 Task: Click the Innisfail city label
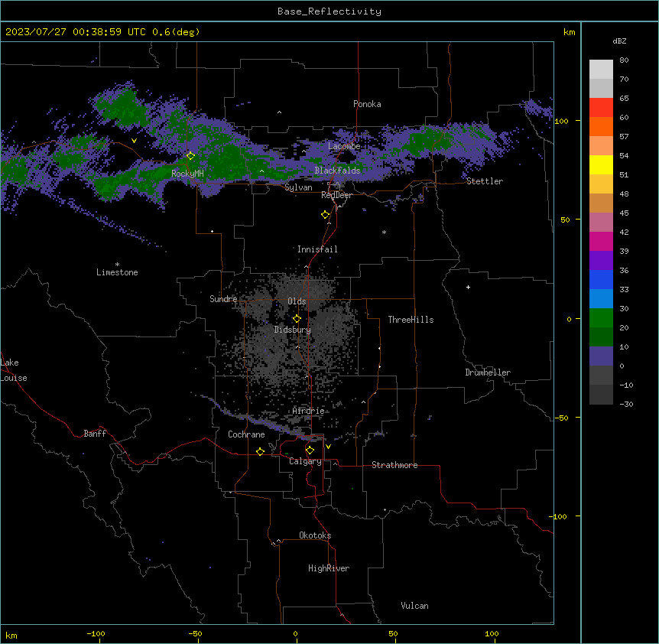[x=317, y=249]
